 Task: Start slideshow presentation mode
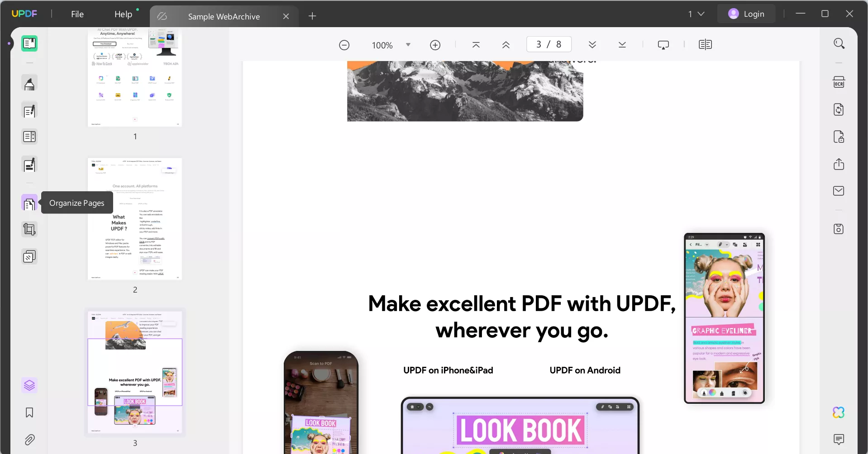[663, 45]
